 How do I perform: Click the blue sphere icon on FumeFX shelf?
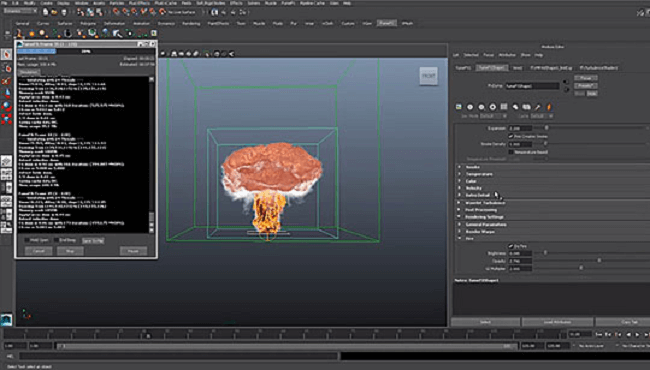click(105, 33)
